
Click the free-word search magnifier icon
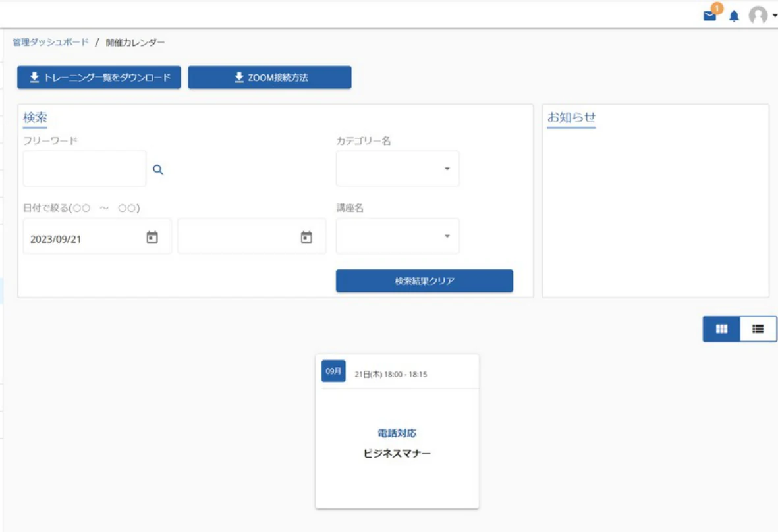158,170
